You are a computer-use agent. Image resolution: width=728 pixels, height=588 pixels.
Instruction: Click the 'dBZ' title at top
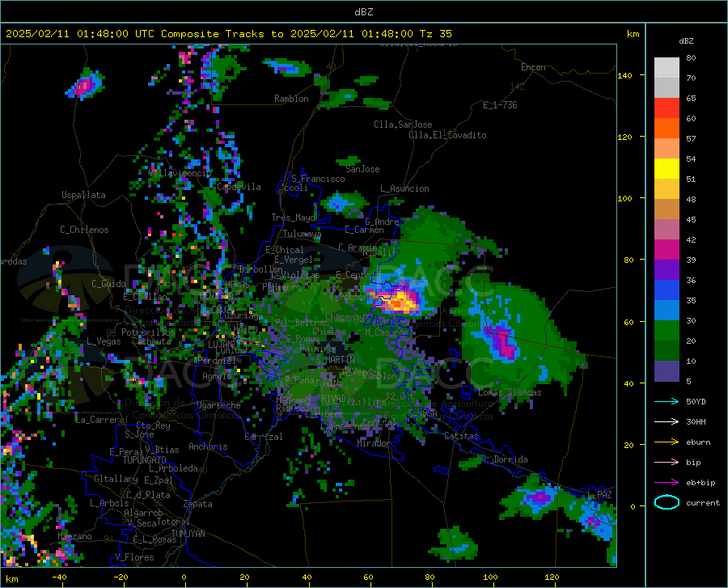[363, 11]
